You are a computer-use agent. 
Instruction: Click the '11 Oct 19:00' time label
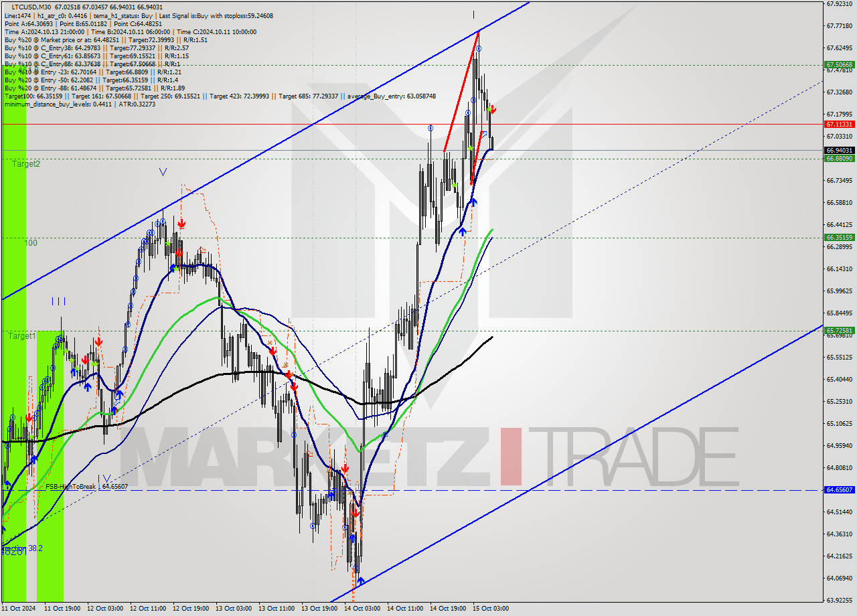click(x=62, y=609)
